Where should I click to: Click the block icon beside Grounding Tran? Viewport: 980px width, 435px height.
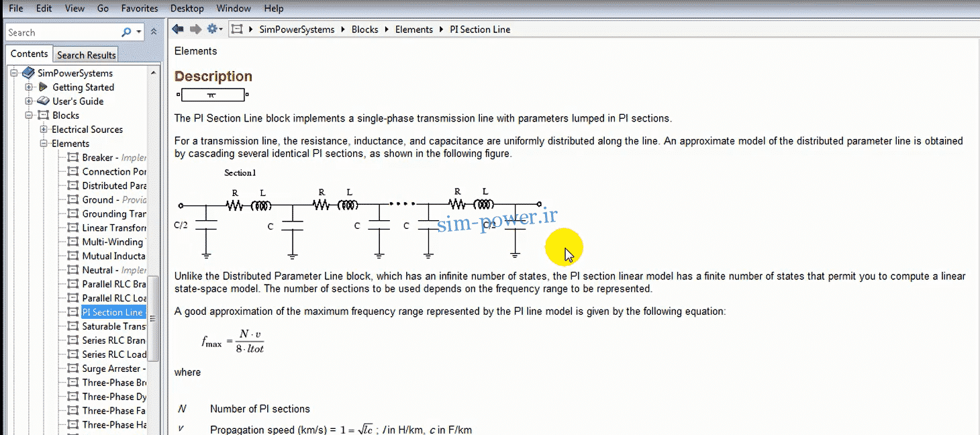(73, 214)
